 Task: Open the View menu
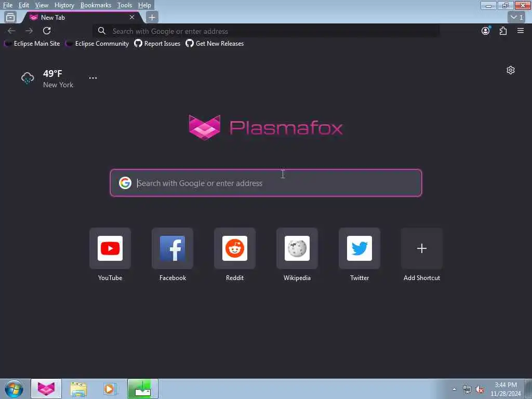pyautogui.click(x=42, y=5)
